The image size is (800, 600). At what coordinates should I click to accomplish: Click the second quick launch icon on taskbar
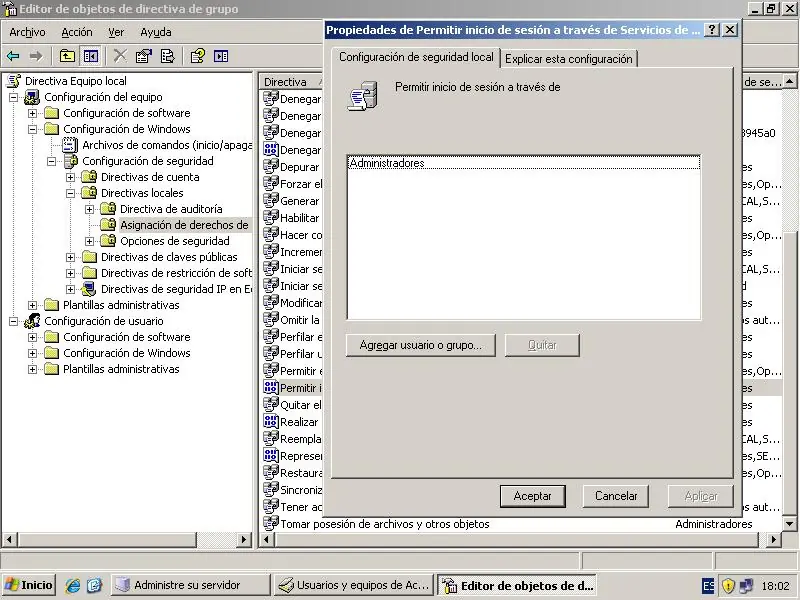pos(95,585)
